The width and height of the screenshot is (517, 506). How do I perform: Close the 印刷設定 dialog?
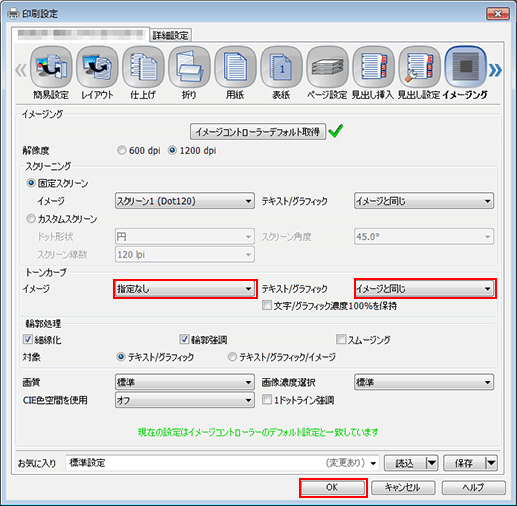498,14
